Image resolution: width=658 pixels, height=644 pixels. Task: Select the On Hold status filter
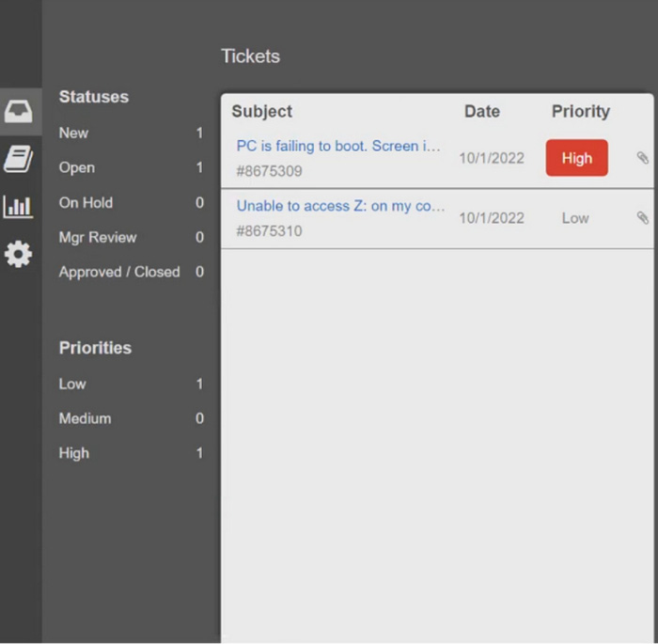132,203
